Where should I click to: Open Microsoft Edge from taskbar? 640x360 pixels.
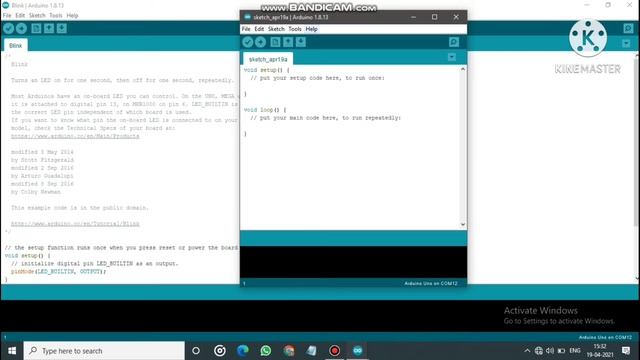coord(243,351)
